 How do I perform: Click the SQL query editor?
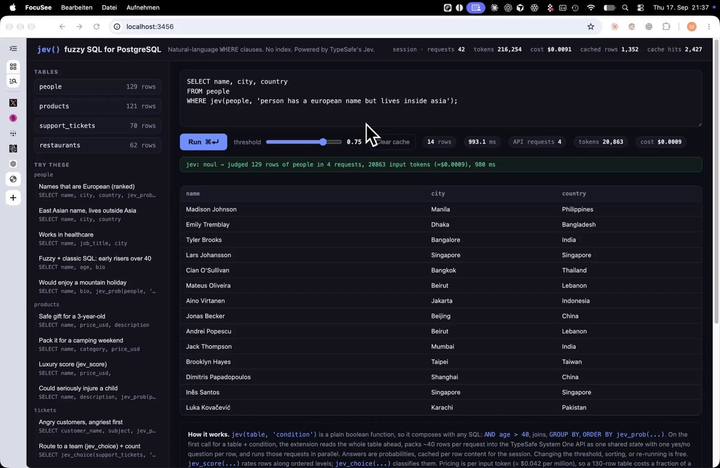440,98
